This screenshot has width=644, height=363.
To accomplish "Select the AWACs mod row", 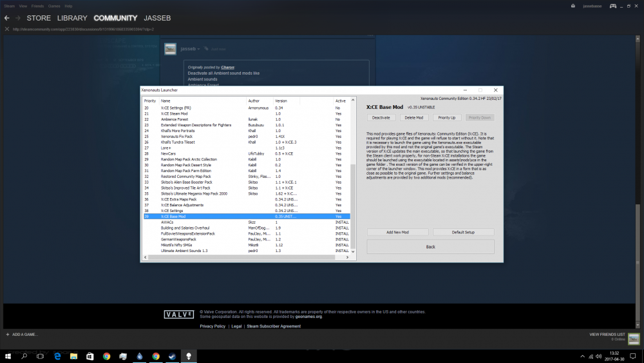I will (x=247, y=222).
